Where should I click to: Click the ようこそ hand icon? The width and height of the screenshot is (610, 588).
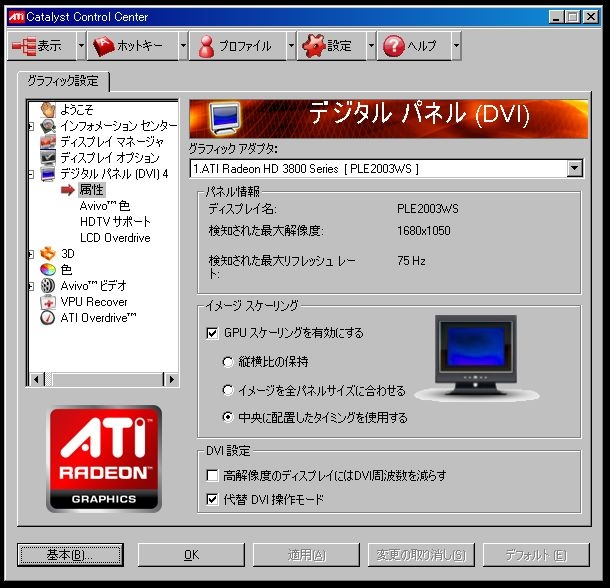(48, 110)
